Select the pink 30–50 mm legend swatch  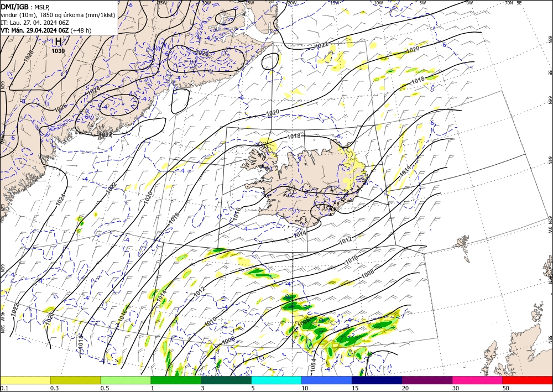pos(478,380)
